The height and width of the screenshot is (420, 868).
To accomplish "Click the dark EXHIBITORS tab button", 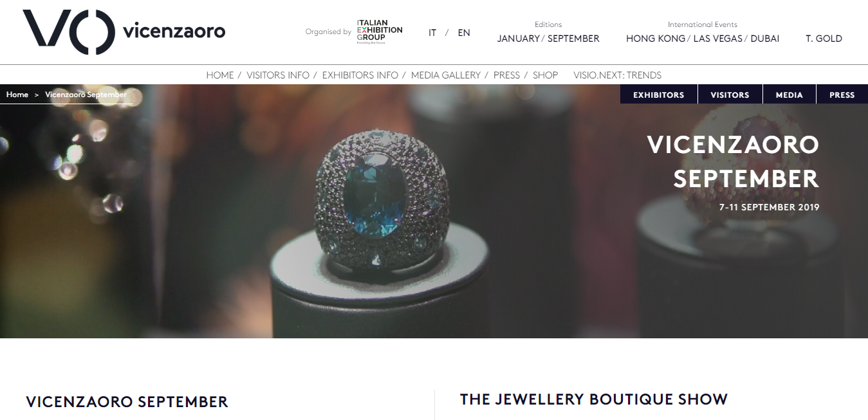I will point(659,95).
